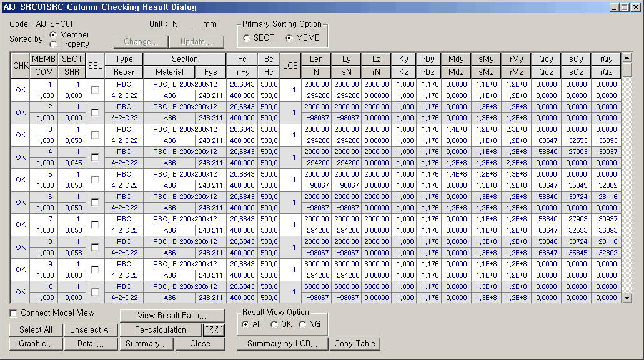
Task: Enable Connect Model View checkbox
Action: click(x=14, y=313)
